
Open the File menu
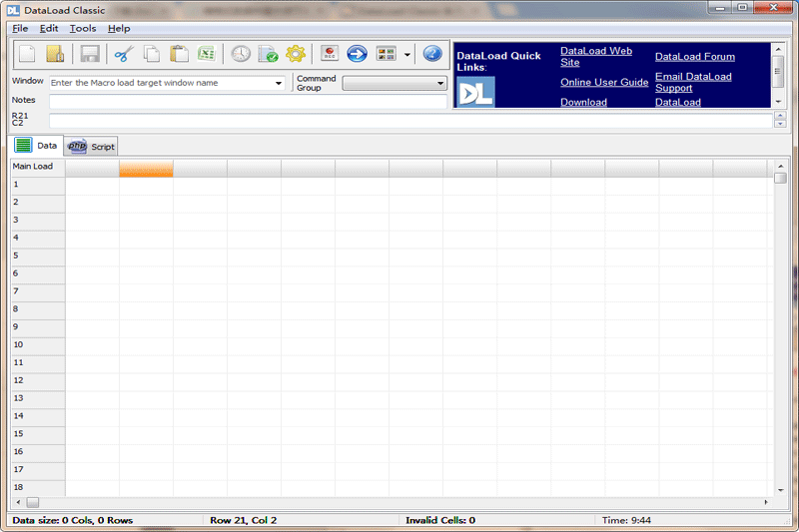[x=20, y=29]
